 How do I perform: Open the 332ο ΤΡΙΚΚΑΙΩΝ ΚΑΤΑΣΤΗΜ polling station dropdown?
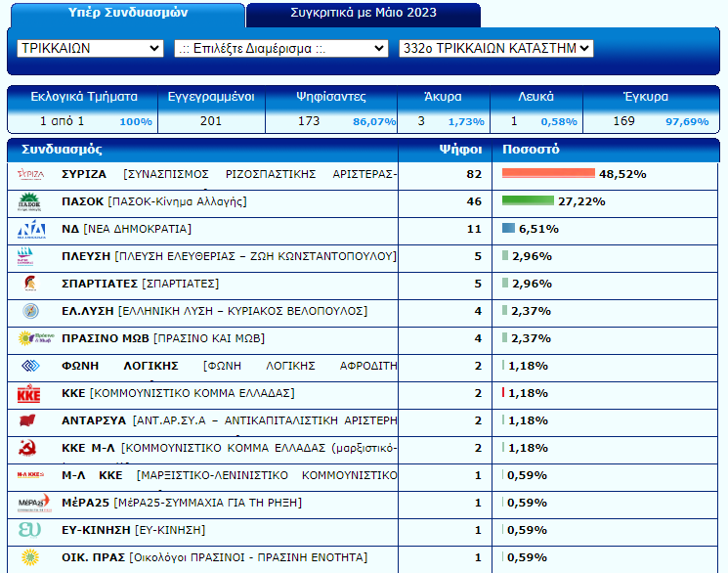click(x=495, y=48)
